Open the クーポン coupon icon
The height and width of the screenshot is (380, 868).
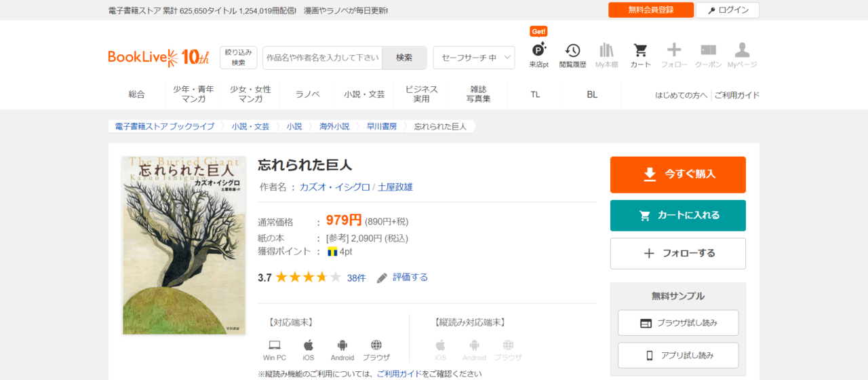tap(708, 52)
